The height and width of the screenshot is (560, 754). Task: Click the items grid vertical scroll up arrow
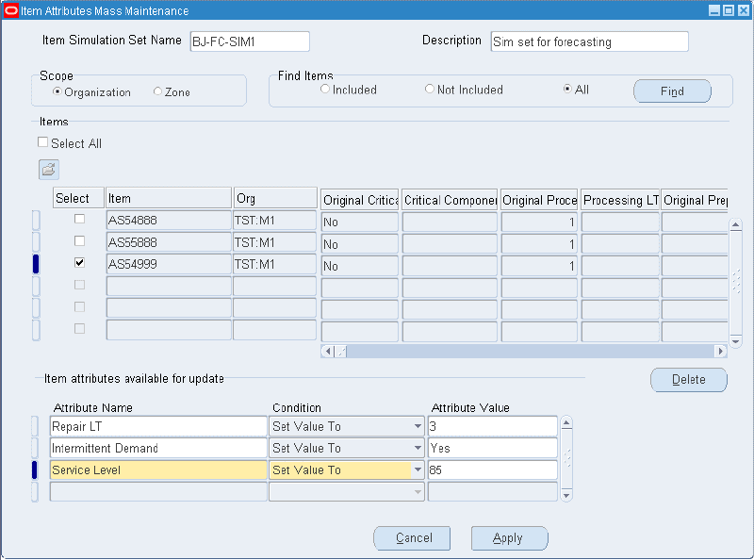735,225
